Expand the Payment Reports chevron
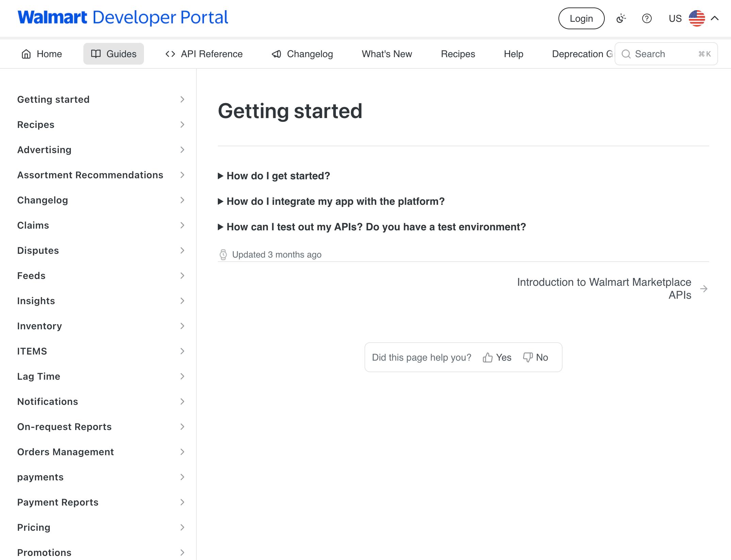The image size is (731, 560). pos(182,502)
